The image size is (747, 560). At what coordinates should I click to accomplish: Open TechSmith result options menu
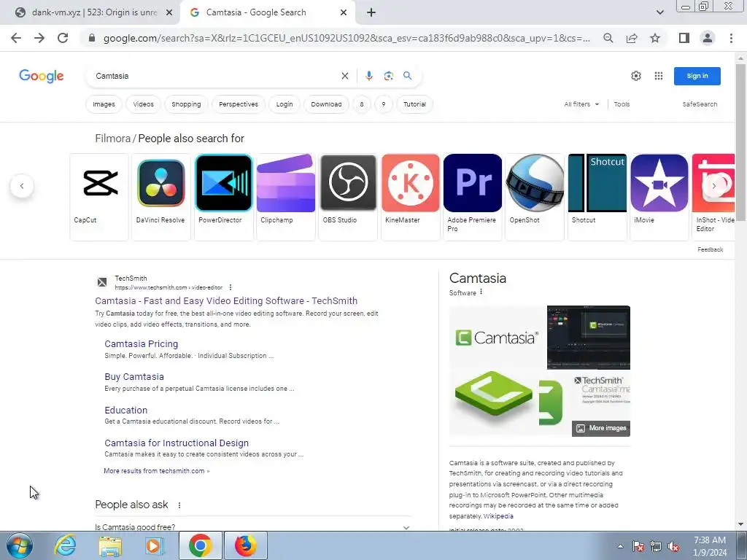tap(231, 287)
